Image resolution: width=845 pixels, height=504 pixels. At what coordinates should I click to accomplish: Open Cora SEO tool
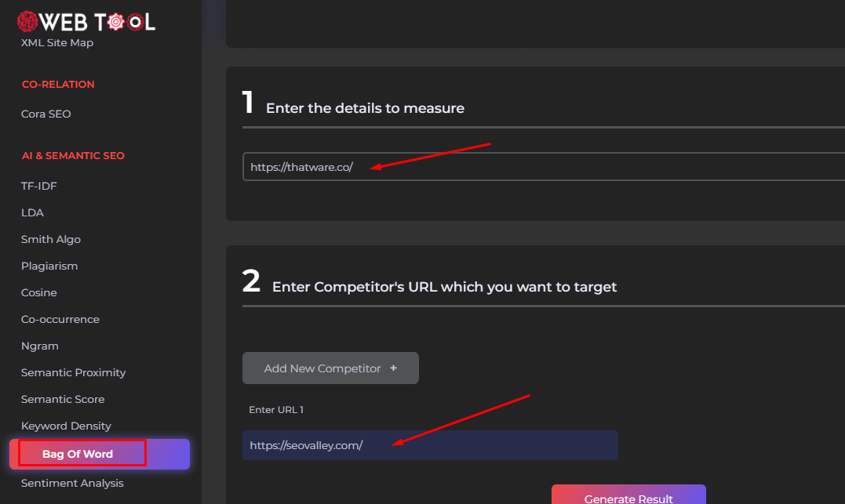pyautogui.click(x=46, y=114)
